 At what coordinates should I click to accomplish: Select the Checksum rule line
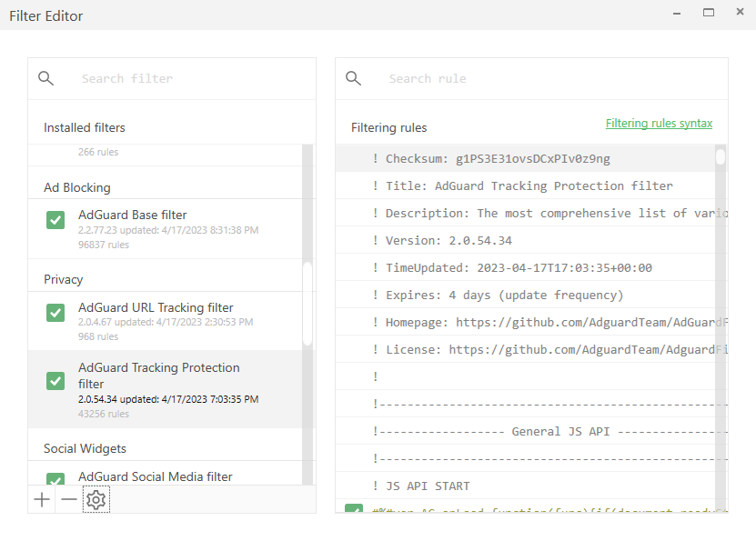526,158
